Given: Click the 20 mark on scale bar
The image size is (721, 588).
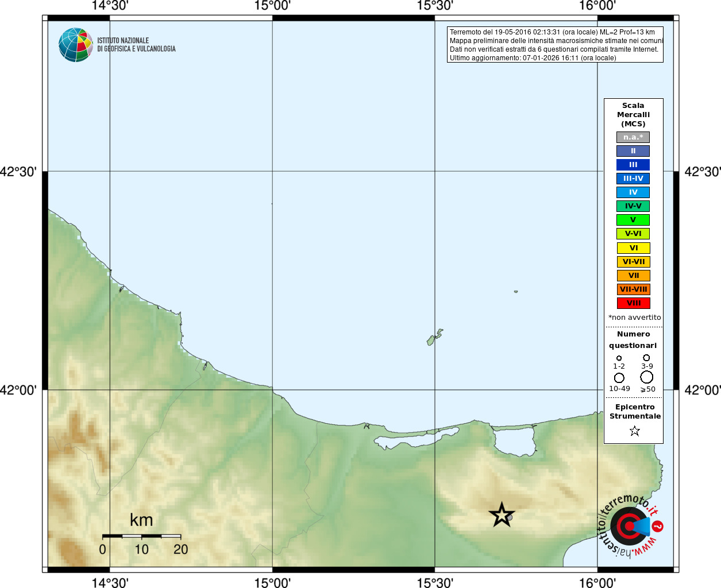Looking at the screenshot, I should click(181, 550).
